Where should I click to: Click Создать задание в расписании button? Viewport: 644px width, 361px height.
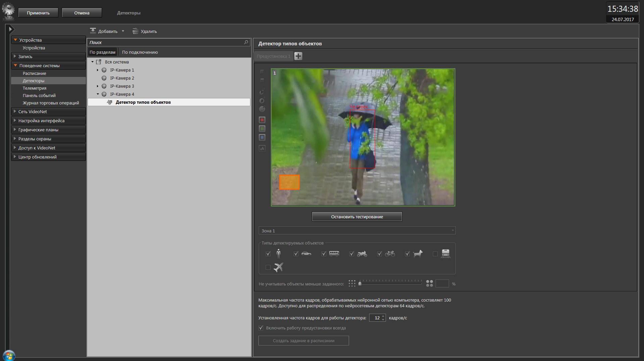coord(304,341)
